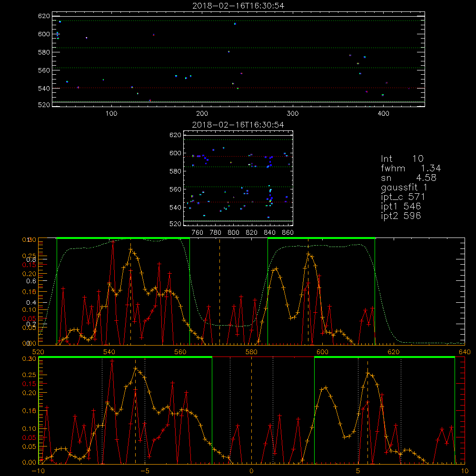Click the 'gaussfit 1' parameter line
476x476 pixels.
[x=404, y=187]
